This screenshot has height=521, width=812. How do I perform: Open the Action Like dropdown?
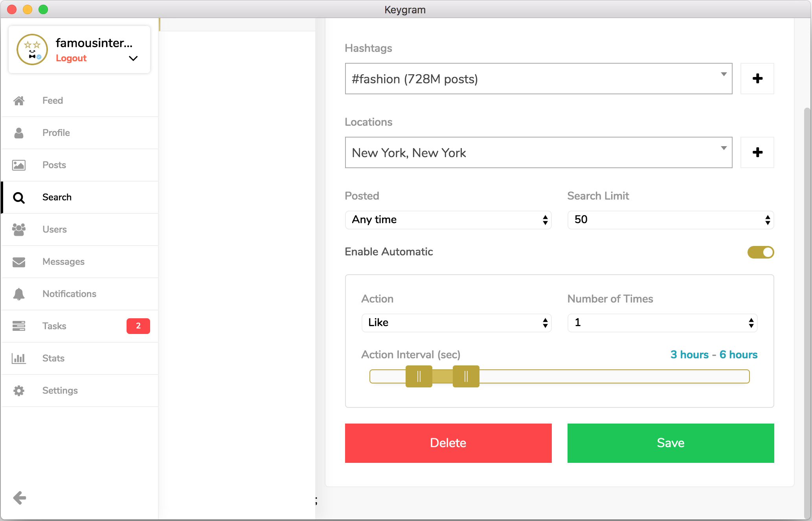pyautogui.click(x=456, y=323)
